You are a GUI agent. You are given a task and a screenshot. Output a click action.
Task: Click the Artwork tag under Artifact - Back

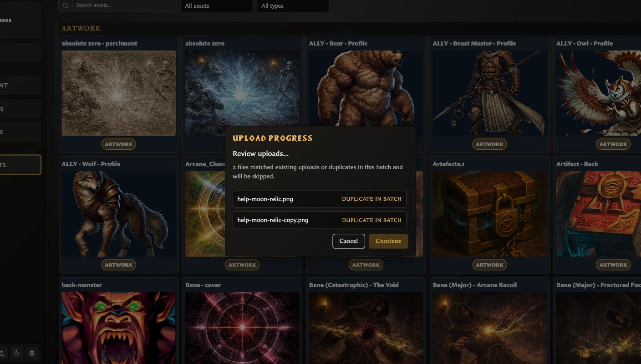(x=613, y=265)
